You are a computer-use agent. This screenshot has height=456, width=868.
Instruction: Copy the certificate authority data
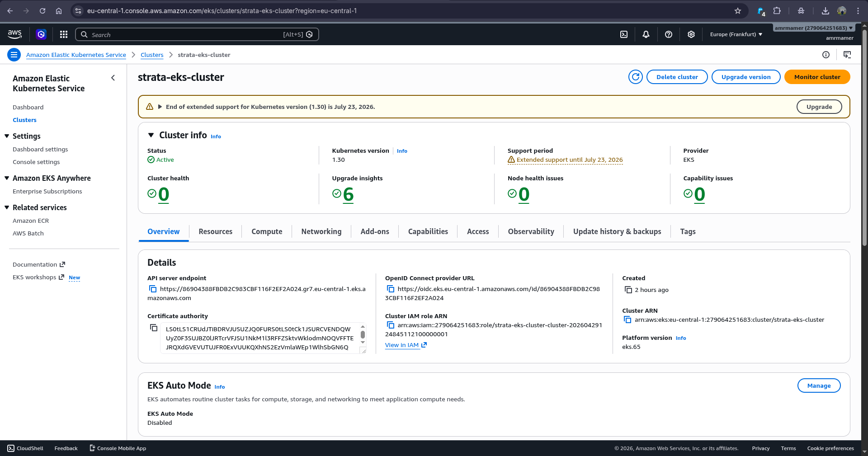[154, 328]
